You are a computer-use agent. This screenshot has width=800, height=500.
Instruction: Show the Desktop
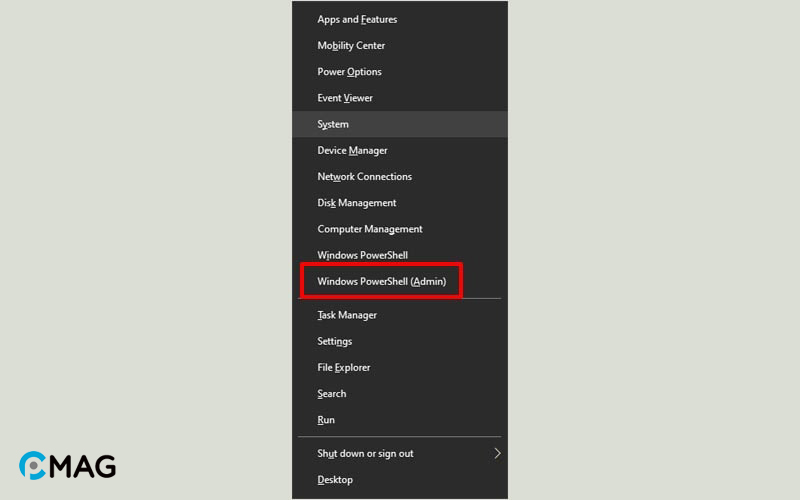point(399,480)
